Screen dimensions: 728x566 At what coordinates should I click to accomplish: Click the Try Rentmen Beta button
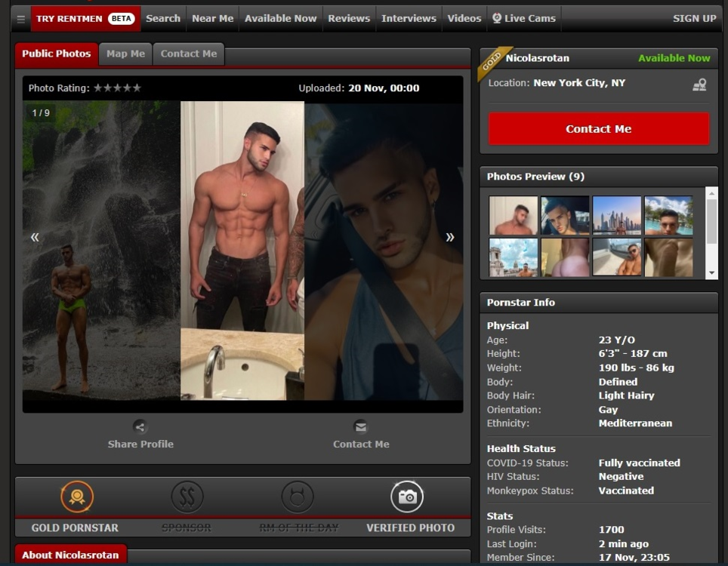85,18
